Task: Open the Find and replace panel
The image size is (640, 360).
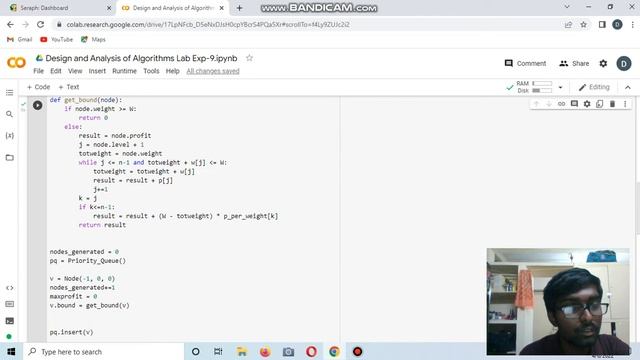Action: 9,114
